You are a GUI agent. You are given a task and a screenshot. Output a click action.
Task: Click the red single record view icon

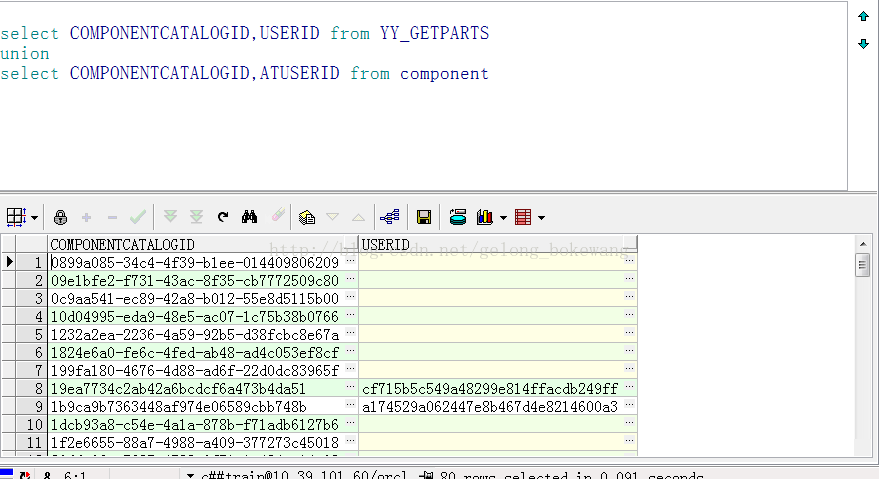click(x=523, y=217)
